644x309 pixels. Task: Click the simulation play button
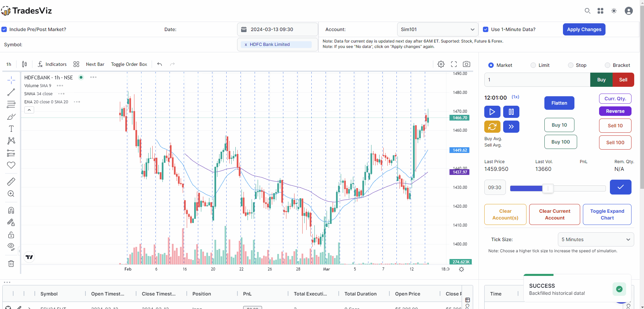pyautogui.click(x=492, y=112)
